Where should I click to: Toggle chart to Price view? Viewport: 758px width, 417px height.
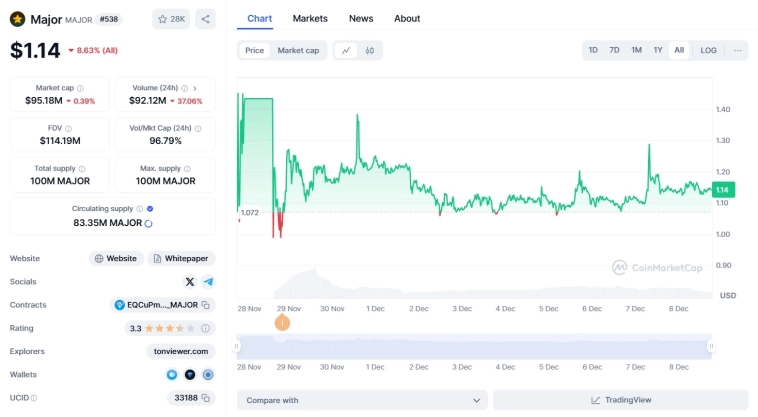tap(255, 50)
